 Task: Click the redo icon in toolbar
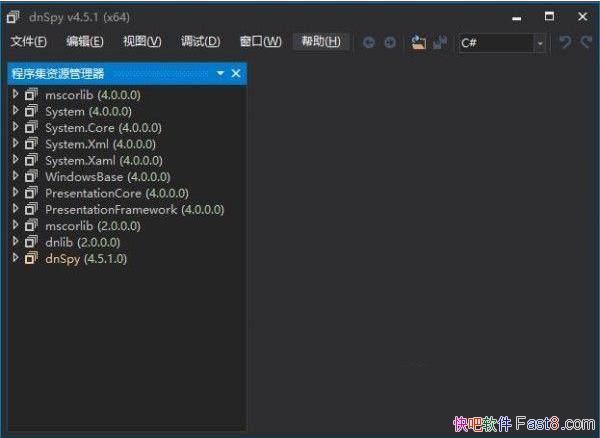click(x=587, y=42)
